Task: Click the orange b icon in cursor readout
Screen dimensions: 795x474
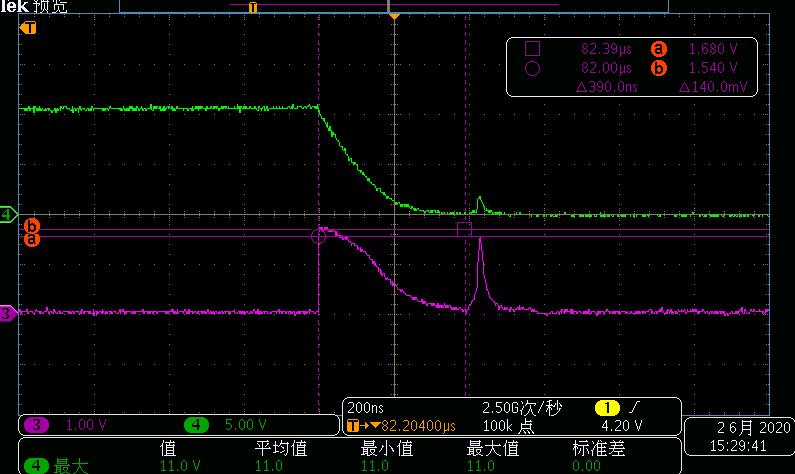Action: click(658, 68)
